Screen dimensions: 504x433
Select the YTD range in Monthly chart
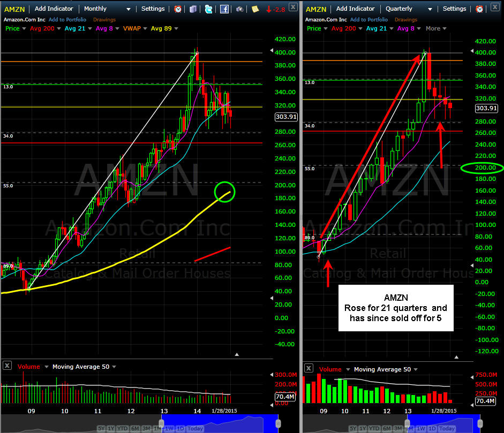[122, 429]
